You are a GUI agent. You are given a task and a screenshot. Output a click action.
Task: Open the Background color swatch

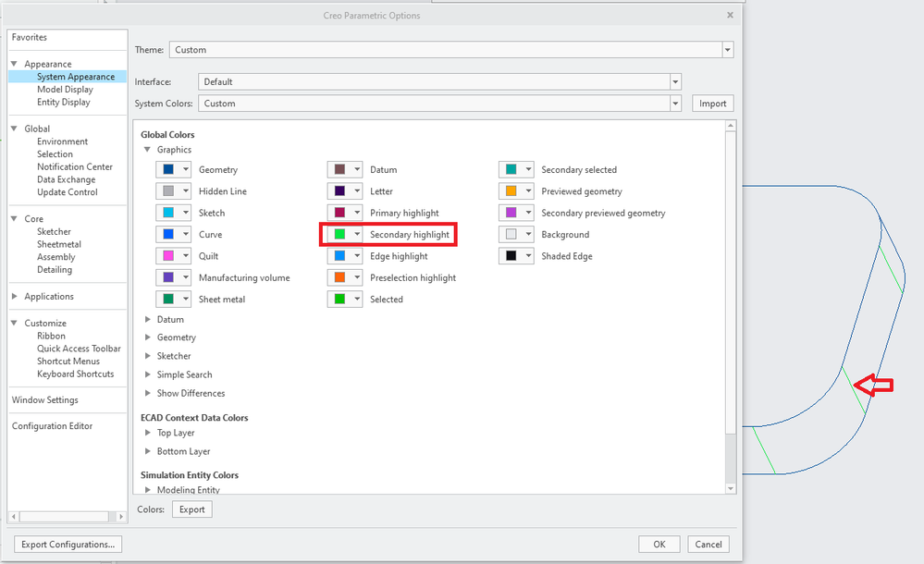(516, 235)
